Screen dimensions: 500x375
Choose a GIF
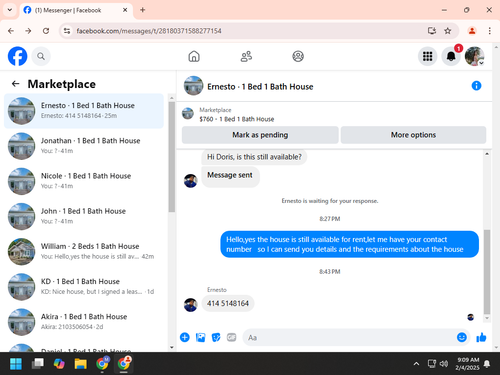pos(231,337)
